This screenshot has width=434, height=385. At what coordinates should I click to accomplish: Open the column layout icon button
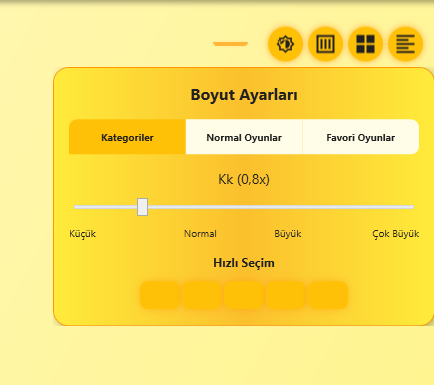(325, 44)
